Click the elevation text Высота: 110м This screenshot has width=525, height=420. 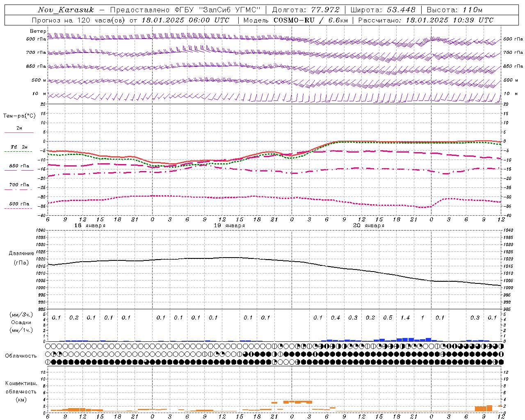pyautogui.click(x=454, y=10)
